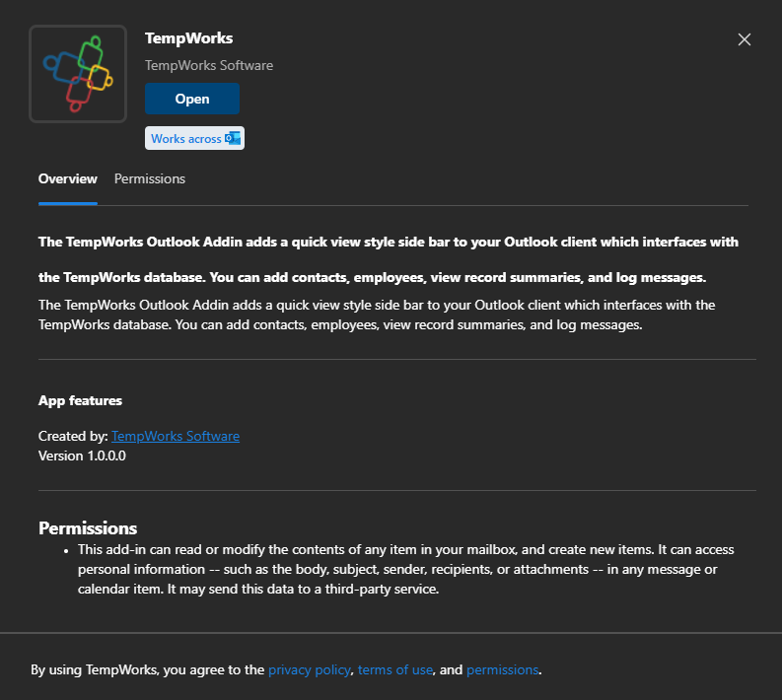The image size is (782, 700).
Task: Follow the terms of use link
Action: pyautogui.click(x=394, y=669)
